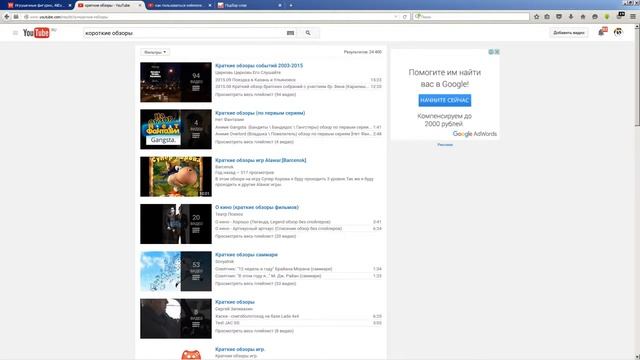Open the bookmarks list icon beside the star
This screenshot has height=360, width=640.
tap(547, 17)
